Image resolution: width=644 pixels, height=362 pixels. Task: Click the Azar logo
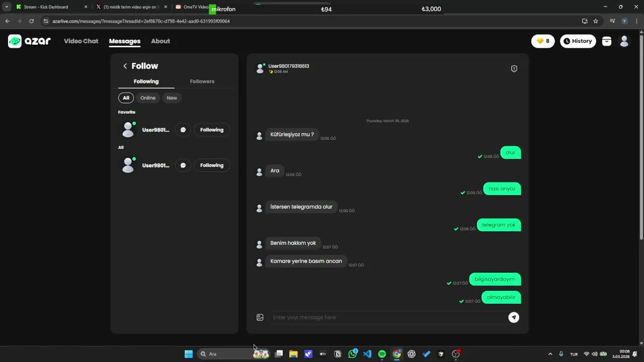[29, 41]
